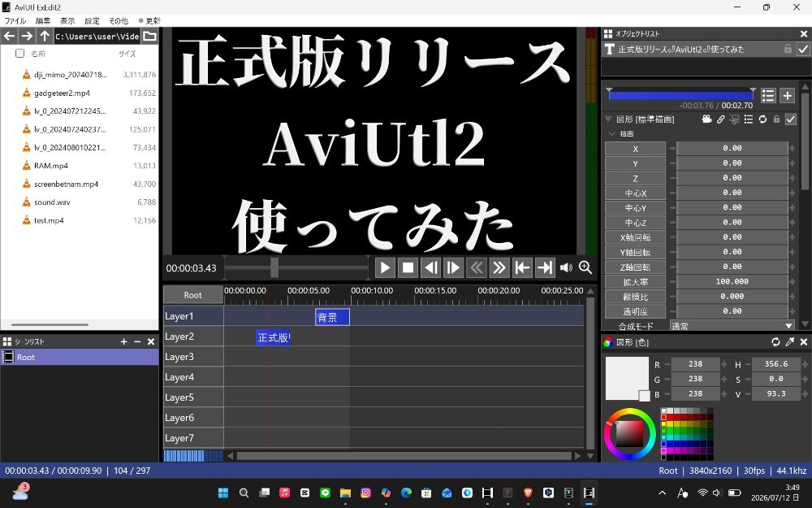
Task: Open the 編集 menu
Action: tap(43, 21)
